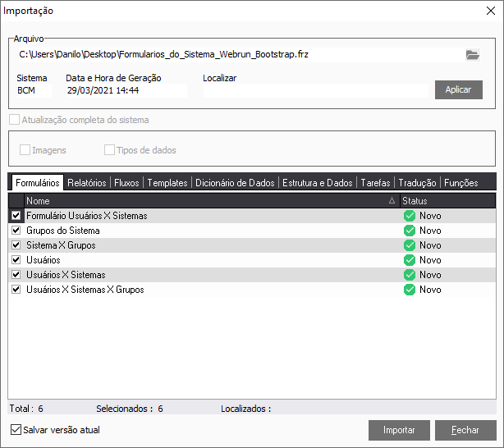The height and width of the screenshot is (448, 504).
Task: Switch to the Relatórios tab
Action: [x=86, y=183]
